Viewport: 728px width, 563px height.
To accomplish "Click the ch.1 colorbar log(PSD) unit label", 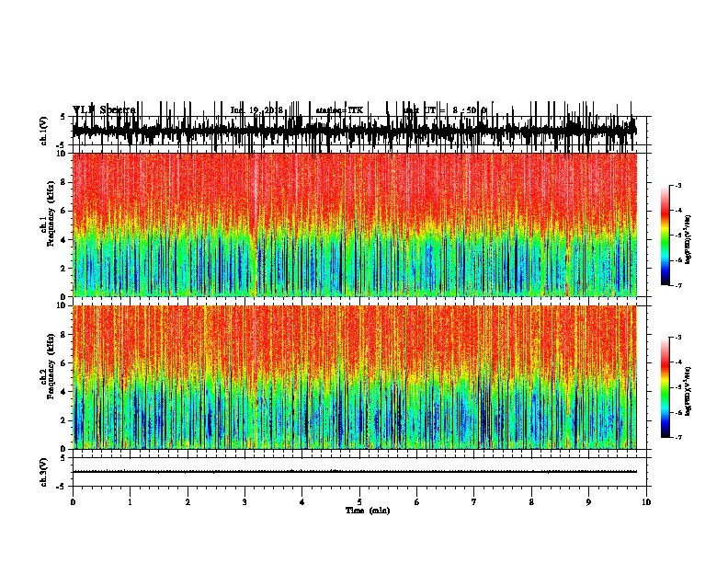I will point(688,240).
